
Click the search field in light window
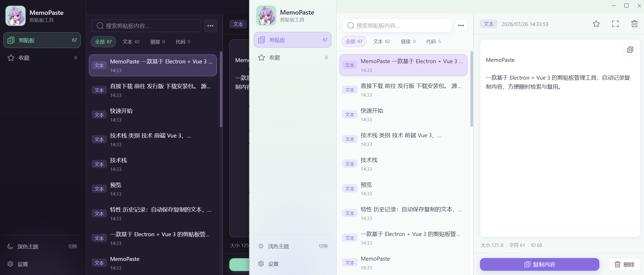[x=397, y=25]
